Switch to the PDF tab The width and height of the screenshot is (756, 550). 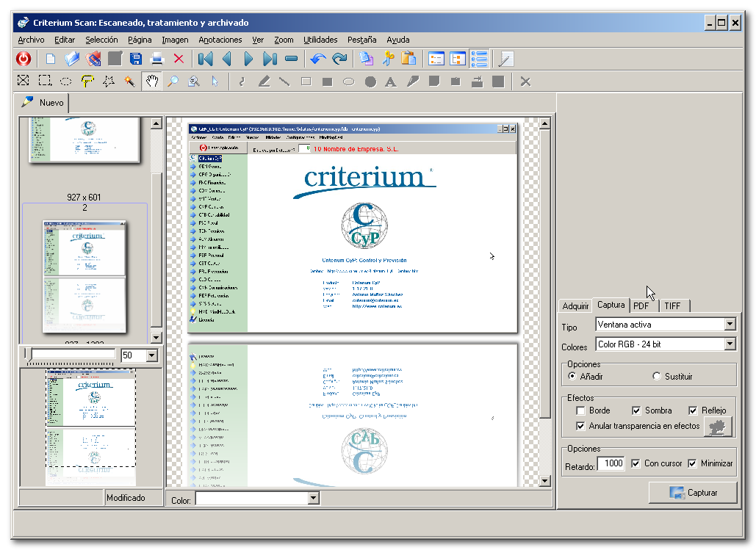point(641,306)
